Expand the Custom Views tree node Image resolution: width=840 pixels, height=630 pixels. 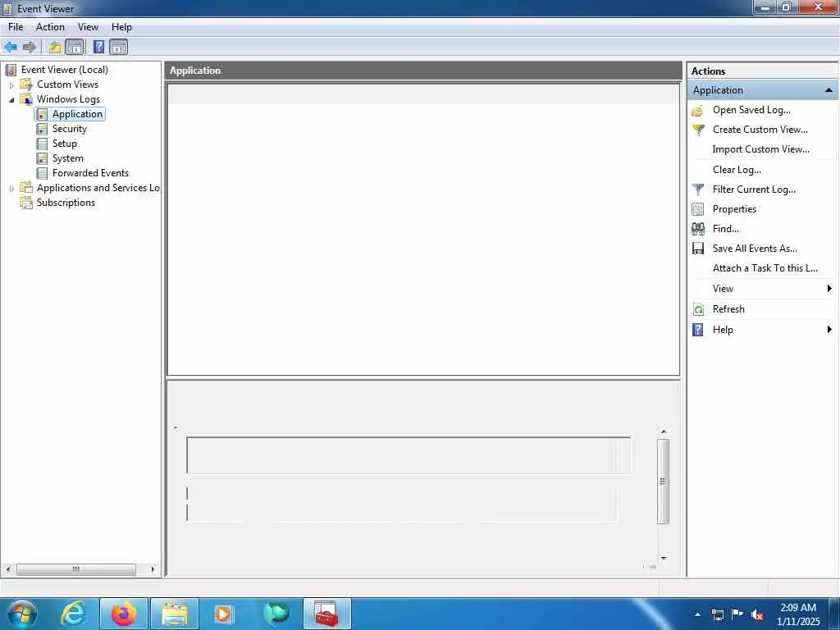(x=11, y=85)
